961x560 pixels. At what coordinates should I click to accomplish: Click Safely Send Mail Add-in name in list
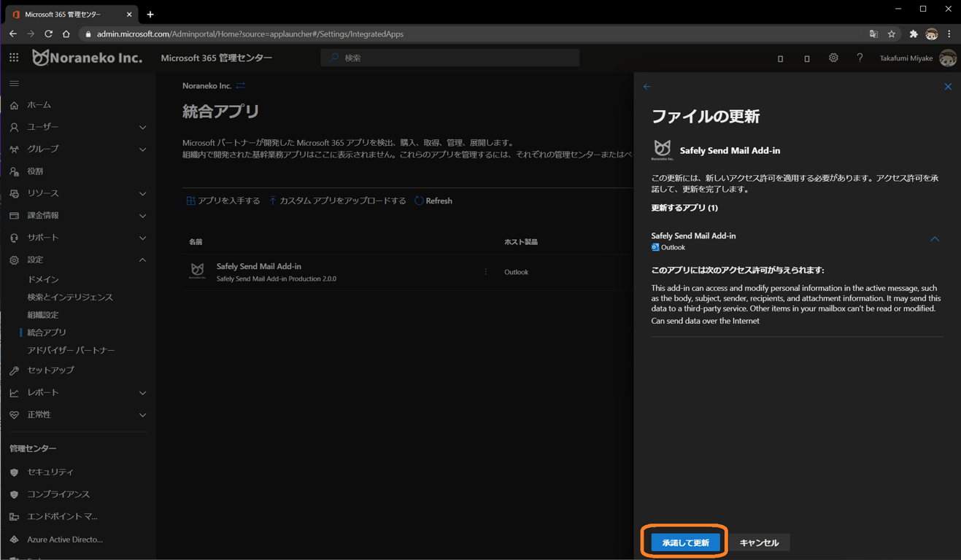click(x=258, y=266)
